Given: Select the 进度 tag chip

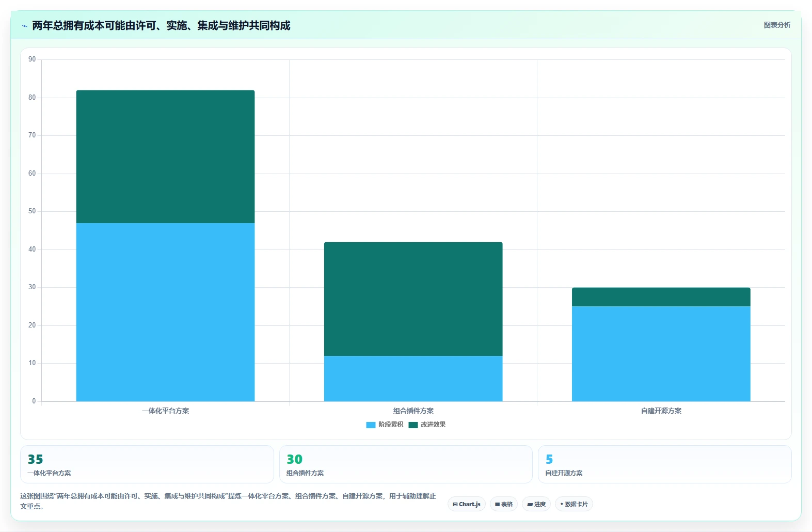Looking at the screenshot, I should tap(536, 504).
